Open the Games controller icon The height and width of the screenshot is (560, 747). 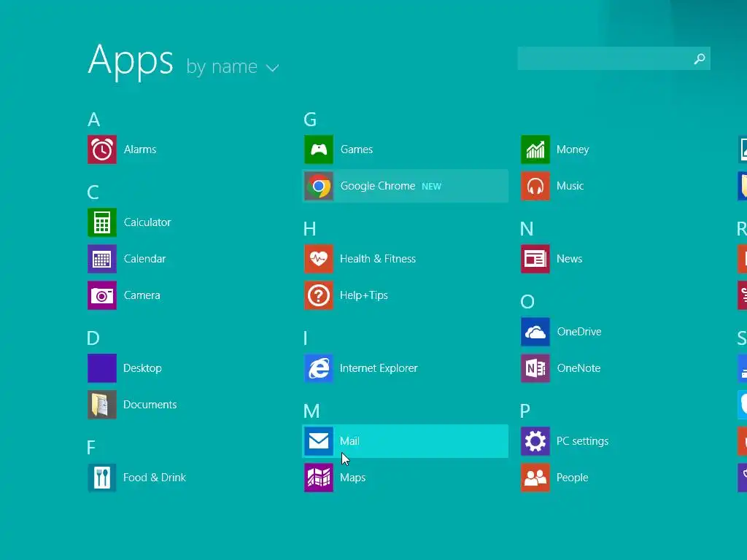tap(319, 149)
